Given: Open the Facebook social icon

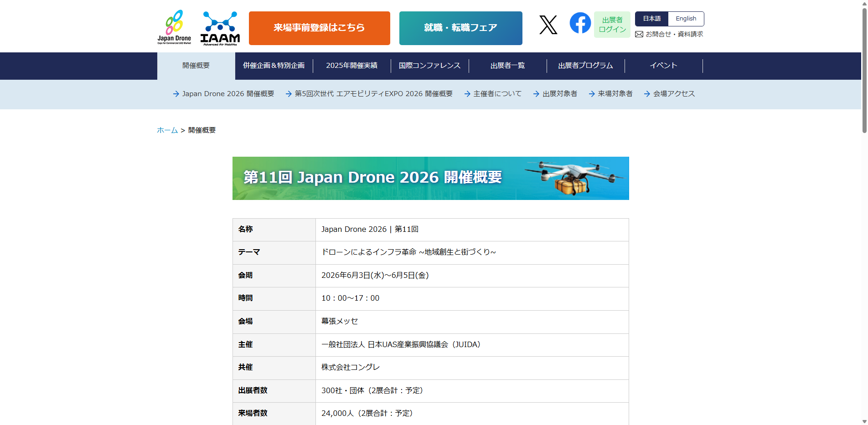Looking at the screenshot, I should coord(580,23).
